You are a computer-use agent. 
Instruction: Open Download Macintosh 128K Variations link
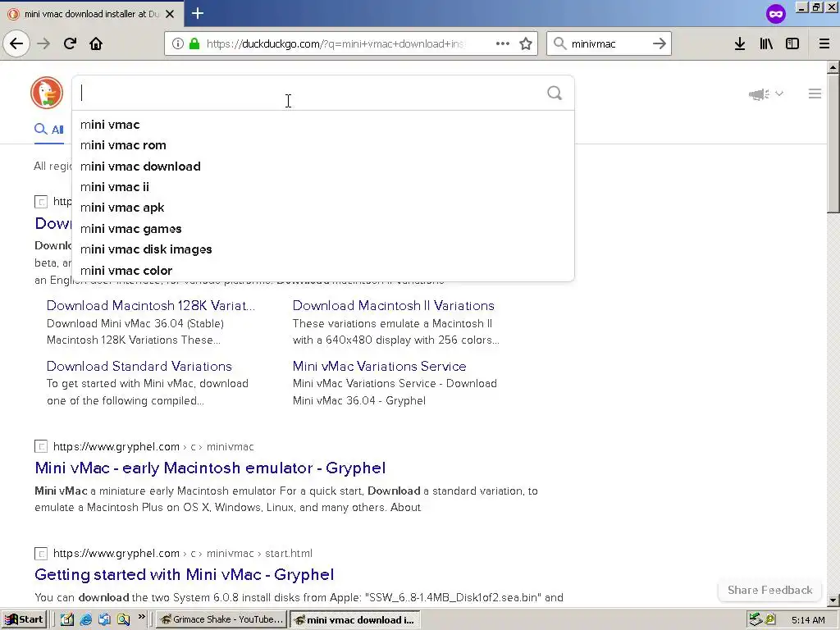(x=151, y=305)
